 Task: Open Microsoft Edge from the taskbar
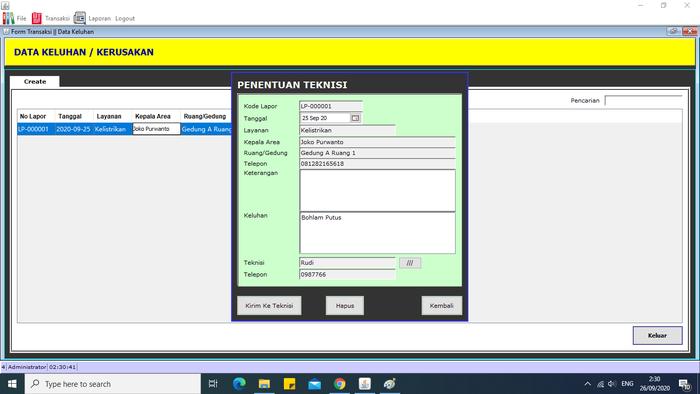[x=239, y=384]
